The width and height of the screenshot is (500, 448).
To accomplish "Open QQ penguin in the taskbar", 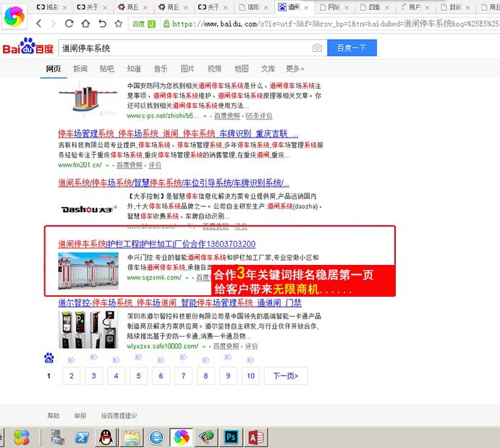I will point(106,437).
